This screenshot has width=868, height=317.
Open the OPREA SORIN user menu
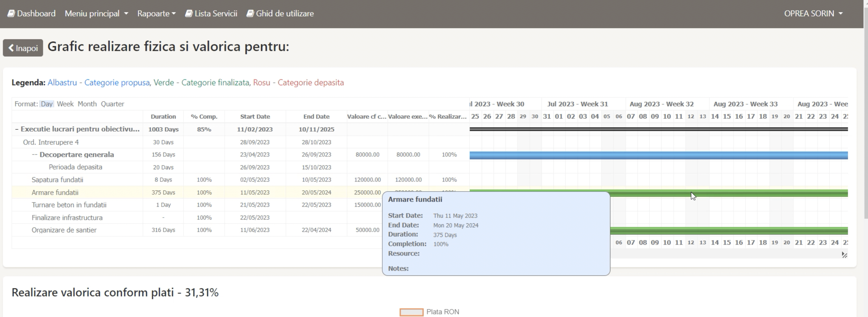[x=813, y=14]
